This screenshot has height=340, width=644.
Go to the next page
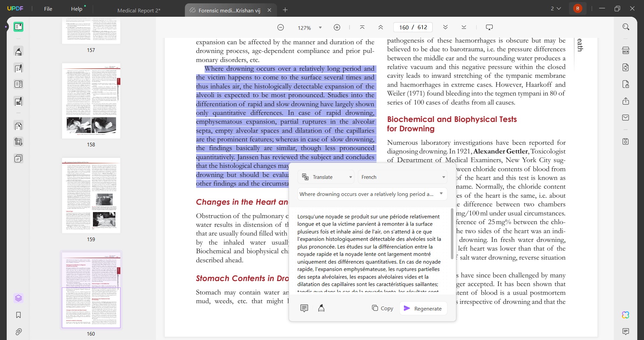coord(445,27)
